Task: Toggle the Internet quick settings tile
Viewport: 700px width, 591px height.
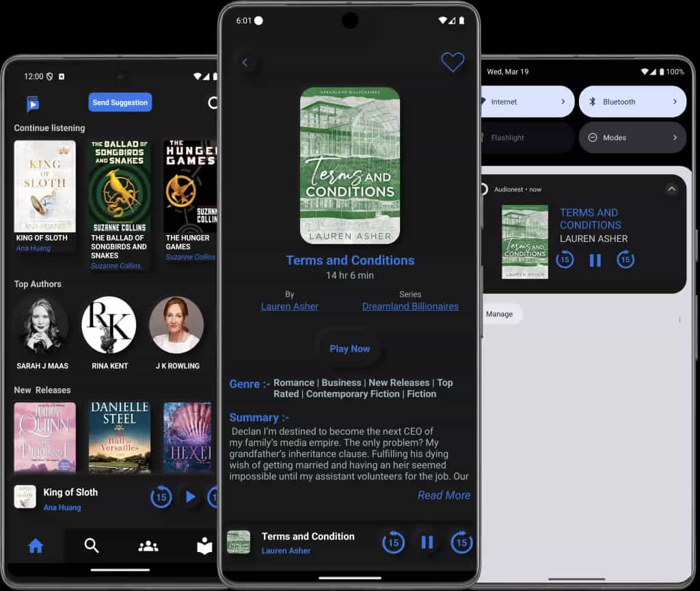Action: (527, 102)
